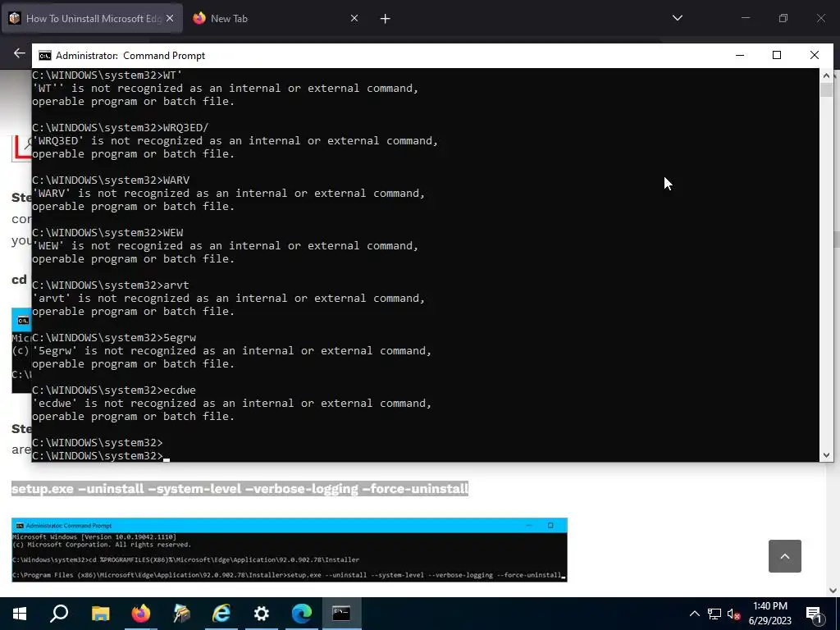Click the active prompt line with blinking cursor
Image resolution: width=840 pixels, height=630 pixels.
coord(101,455)
